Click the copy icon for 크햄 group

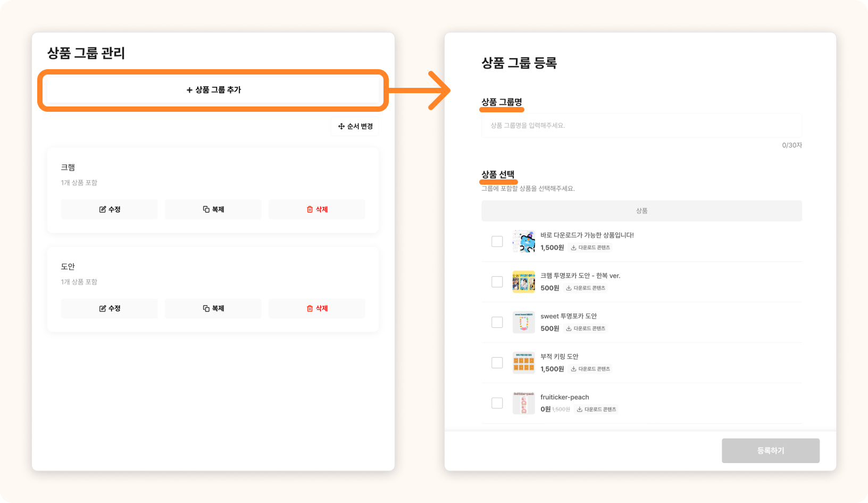pyautogui.click(x=206, y=210)
